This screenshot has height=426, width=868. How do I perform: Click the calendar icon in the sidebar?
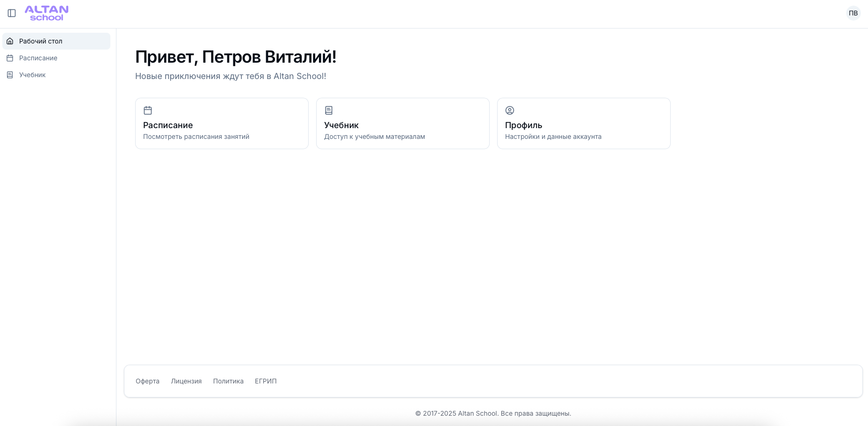pos(10,58)
